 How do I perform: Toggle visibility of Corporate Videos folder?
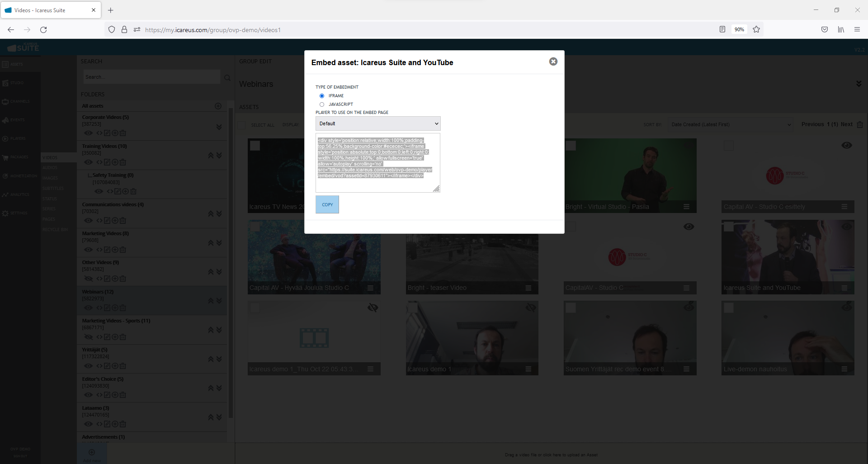click(x=89, y=133)
